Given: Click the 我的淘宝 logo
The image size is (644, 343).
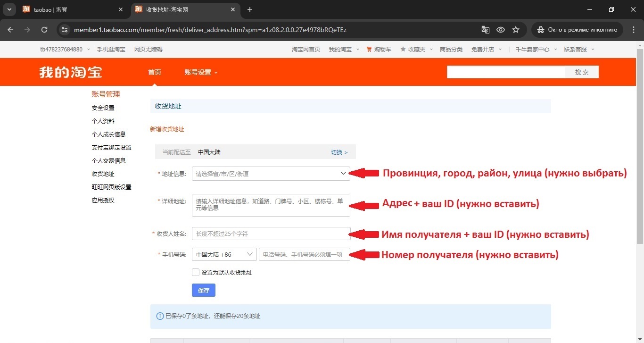Looking at the screenshot, I should [x=71, y=72].
